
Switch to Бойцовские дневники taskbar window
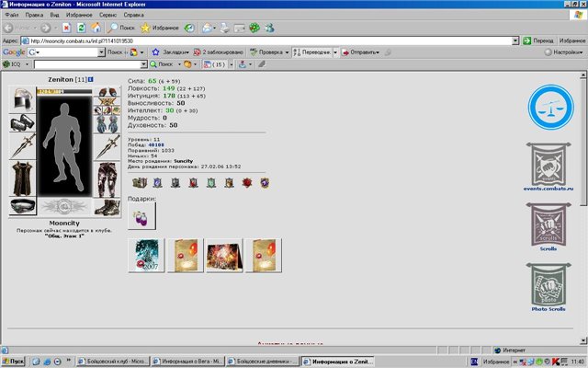[x=263, y=362]
